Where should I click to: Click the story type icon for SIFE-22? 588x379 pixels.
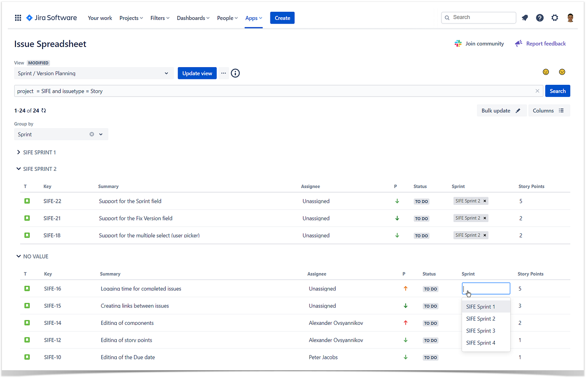pos(27,201)
